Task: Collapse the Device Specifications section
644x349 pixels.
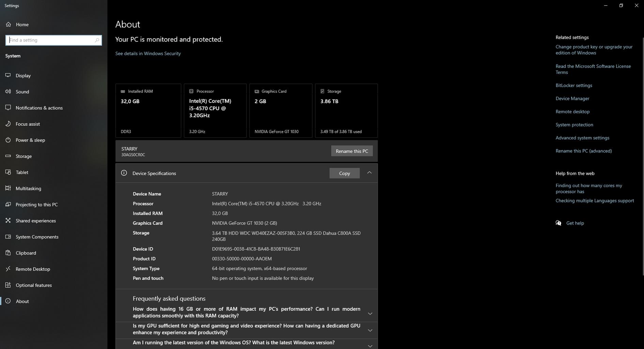Action: tap(369, 173)
